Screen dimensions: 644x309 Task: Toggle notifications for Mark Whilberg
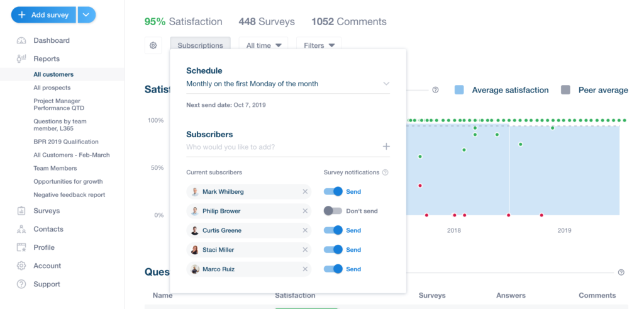[x=333, y=191]
